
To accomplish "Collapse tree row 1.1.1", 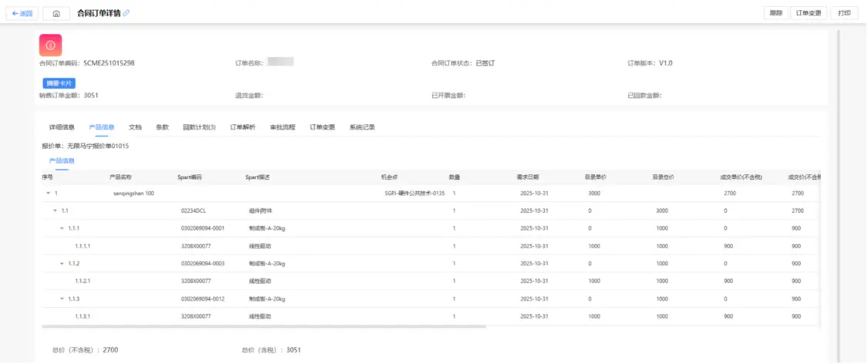I will pos(62,228).
